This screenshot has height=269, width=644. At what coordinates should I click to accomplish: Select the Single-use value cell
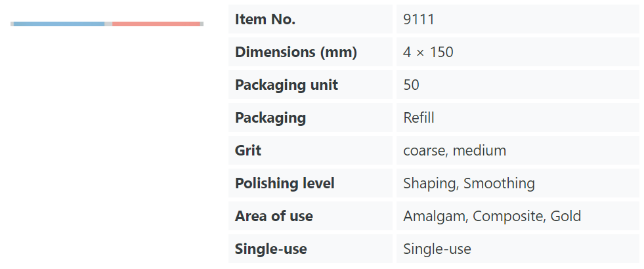[517, 249]
